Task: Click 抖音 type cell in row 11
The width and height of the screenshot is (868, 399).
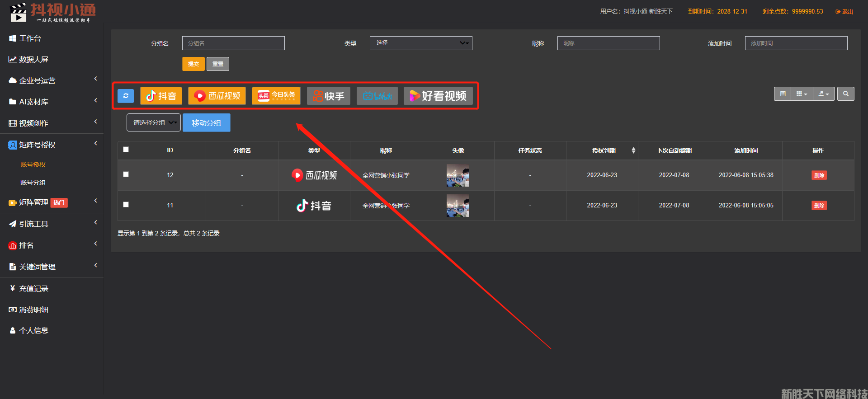Action: tap(314, 206)
